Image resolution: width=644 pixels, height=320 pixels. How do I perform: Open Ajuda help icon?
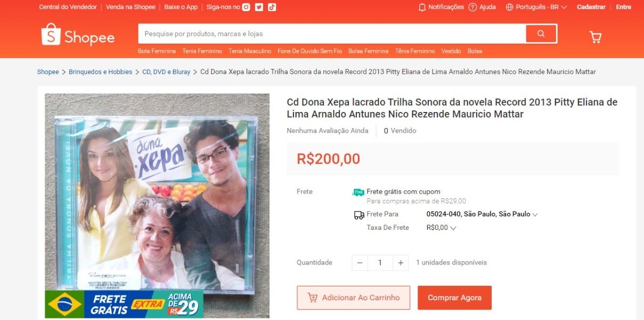point(472,7)
